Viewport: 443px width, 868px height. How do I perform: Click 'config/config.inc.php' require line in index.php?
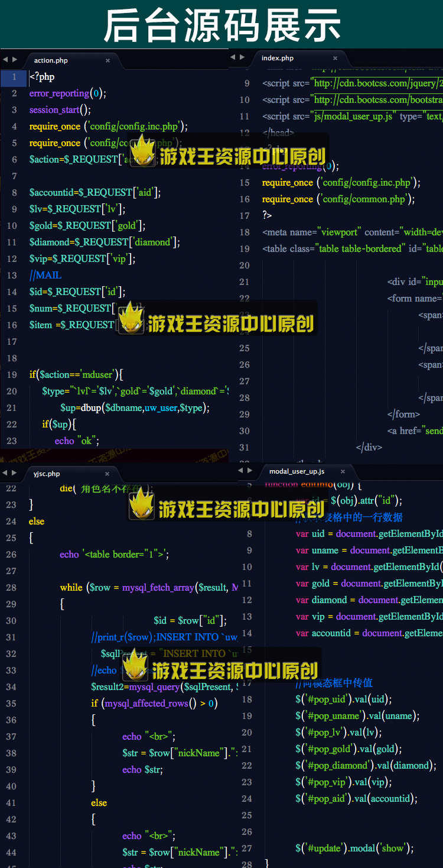(x=341, y=183)
